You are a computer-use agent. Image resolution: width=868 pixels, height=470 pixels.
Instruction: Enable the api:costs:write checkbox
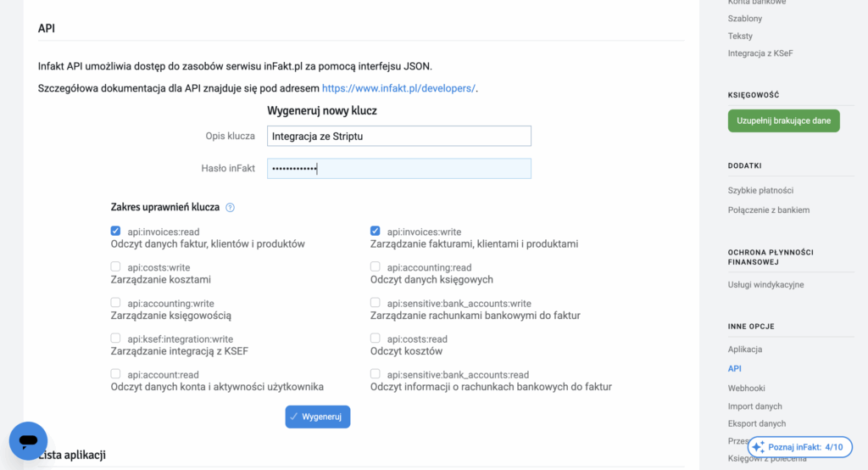115,266
